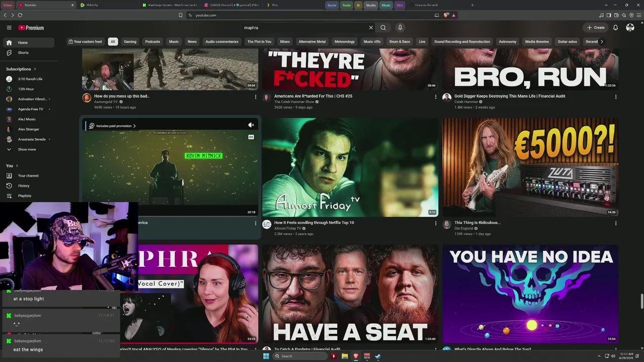Open the 3:10 Ranch Life subscription
The image size is (644, 362).
click(28, 79)
